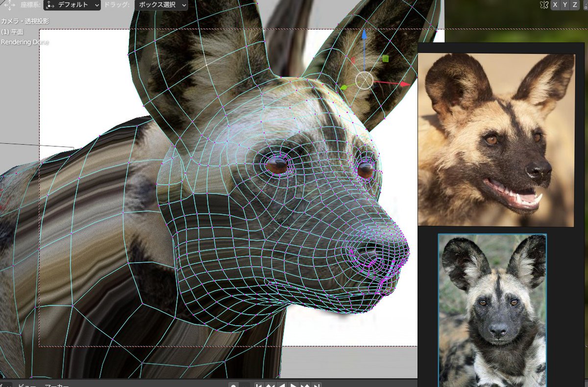
Task: Play the animation forward
Action: coord(294,385)
